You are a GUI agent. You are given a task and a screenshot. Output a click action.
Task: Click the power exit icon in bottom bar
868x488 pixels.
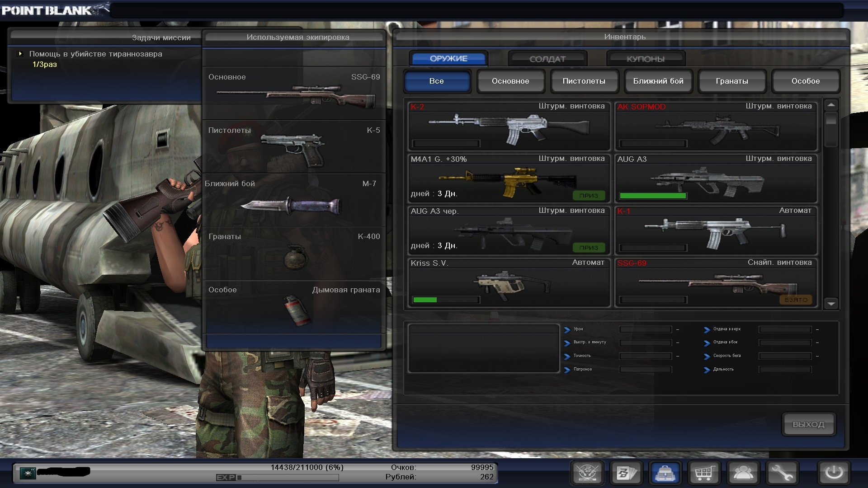[834, 473]
